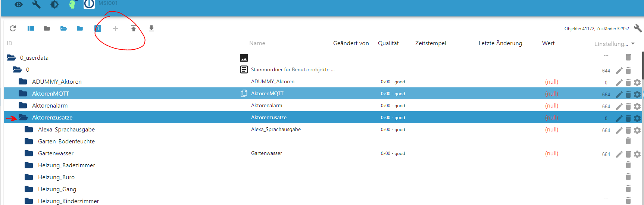Click the add new object plus icon
Viewport: 644px width, 205px height.
(x=116, y=28)
